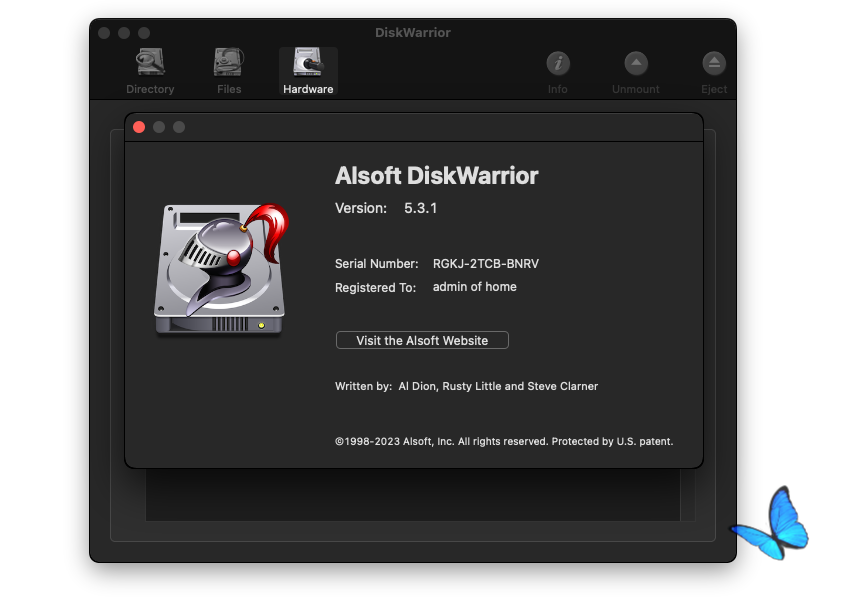The height and width of the screenshot is (597, 843).
Task: Close the About DiskWarrior window
Action: (x=139, y=127)
